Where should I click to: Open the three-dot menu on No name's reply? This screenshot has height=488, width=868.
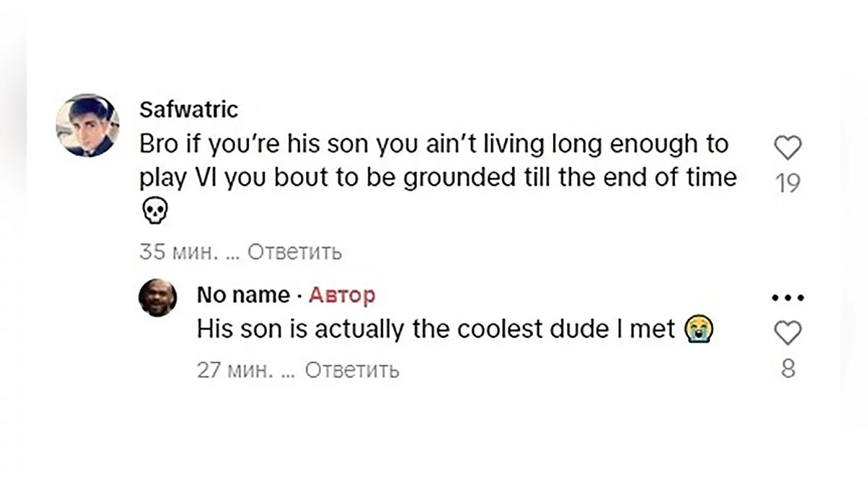click(x=788, y=297)
